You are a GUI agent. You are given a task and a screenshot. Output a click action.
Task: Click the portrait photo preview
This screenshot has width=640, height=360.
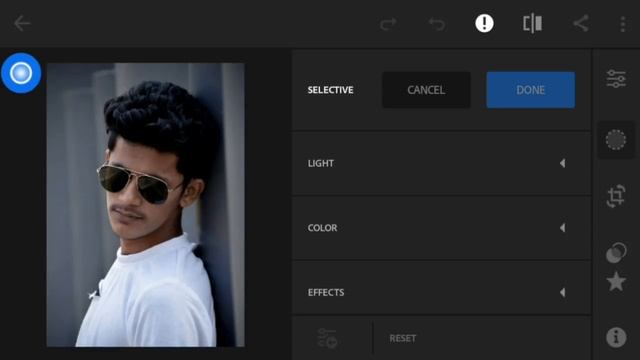[x=146, y=205]
